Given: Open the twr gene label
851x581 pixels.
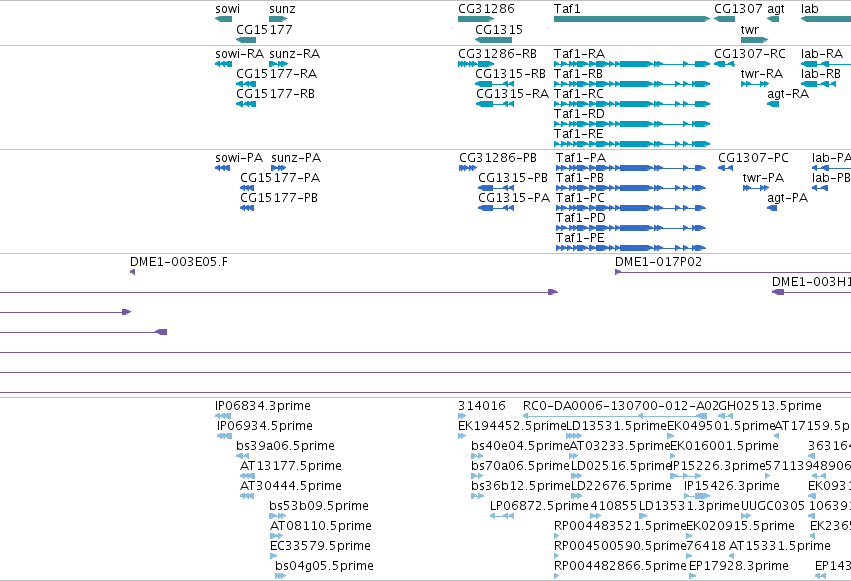Looking at the screenshot, I should [750, 29].
